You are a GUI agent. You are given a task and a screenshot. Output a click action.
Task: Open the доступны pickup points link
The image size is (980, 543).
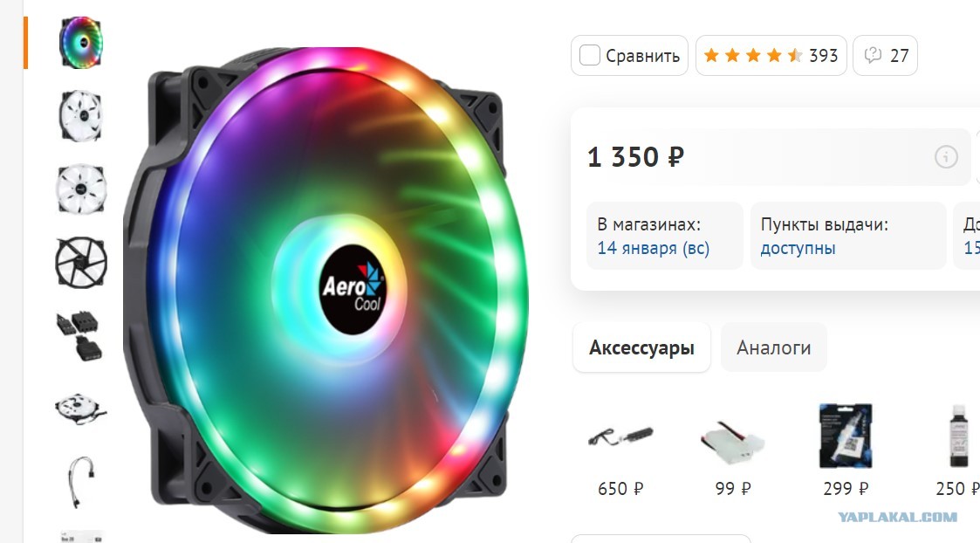coord(798,248)
